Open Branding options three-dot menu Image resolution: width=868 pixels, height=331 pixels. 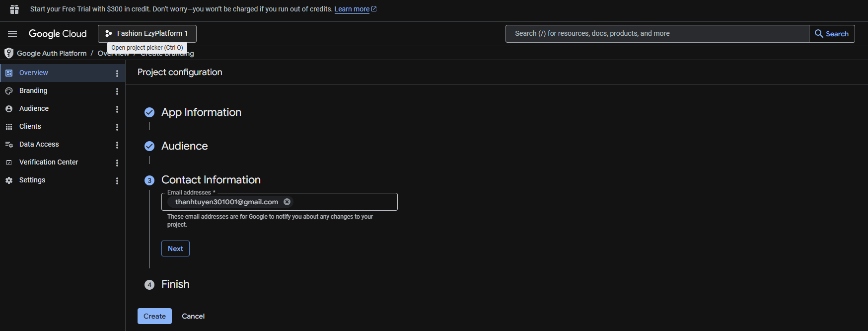[117, 91]
